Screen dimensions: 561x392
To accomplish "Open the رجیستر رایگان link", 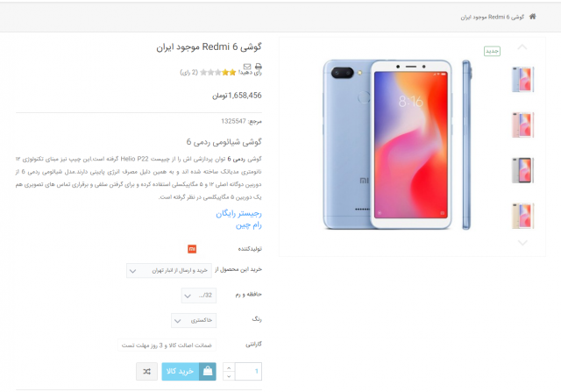I will point(238,214).
